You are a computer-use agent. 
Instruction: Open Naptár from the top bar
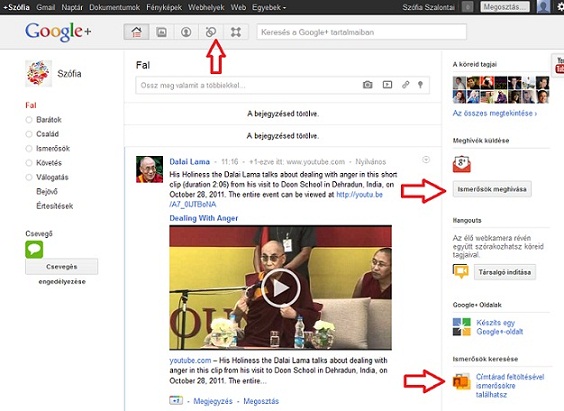click(x=72, y=7)
